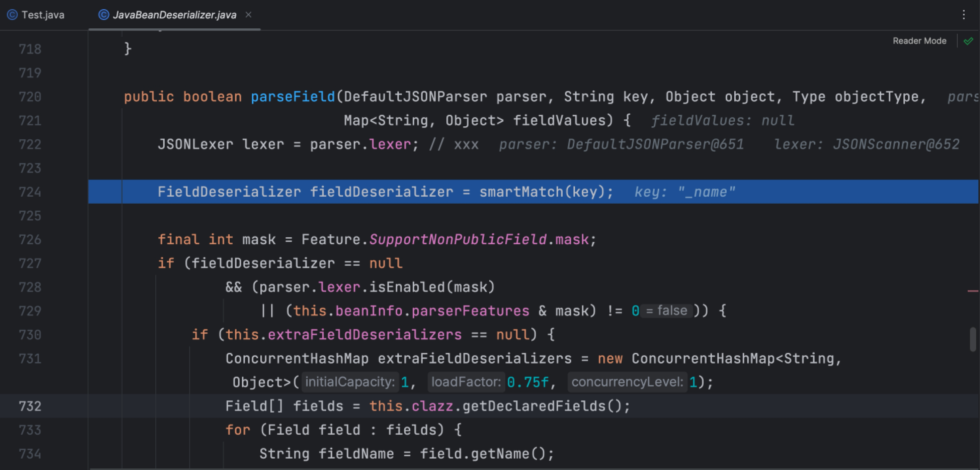Click the Test.java class icon

click(12, 15)
